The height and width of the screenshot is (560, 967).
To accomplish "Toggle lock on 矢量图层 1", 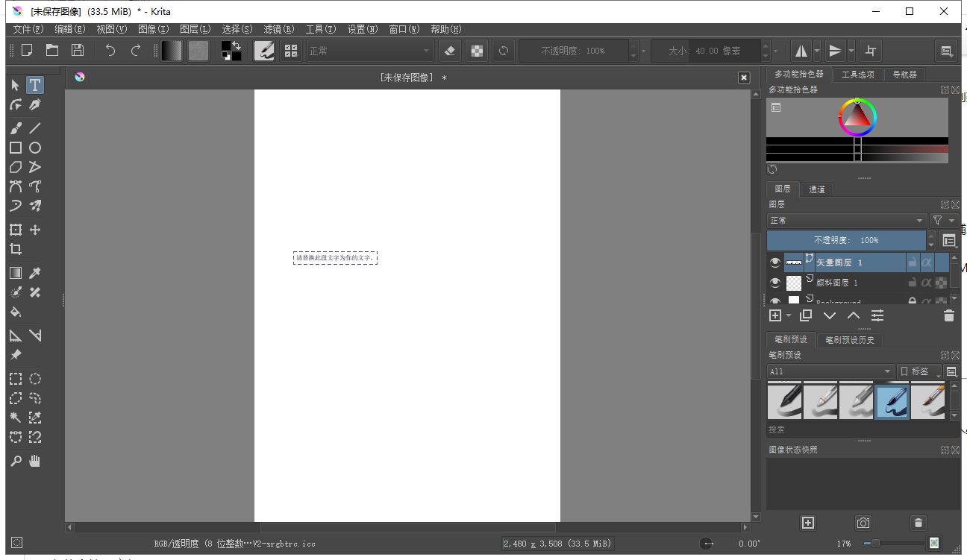I will [912, 262].
